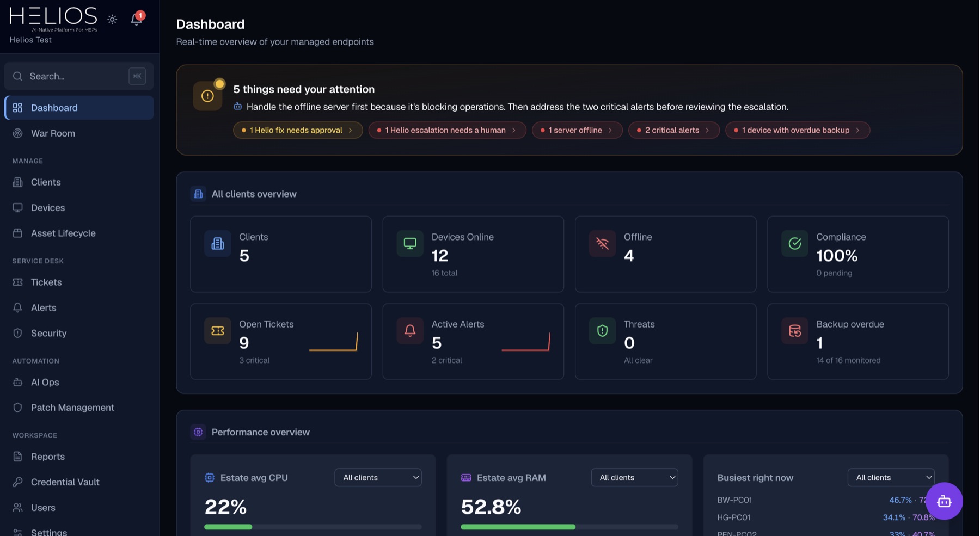This screenshot has height=536, width=980.
Task: Open the '2 critical alerts' chip
Action: (674, 131)
